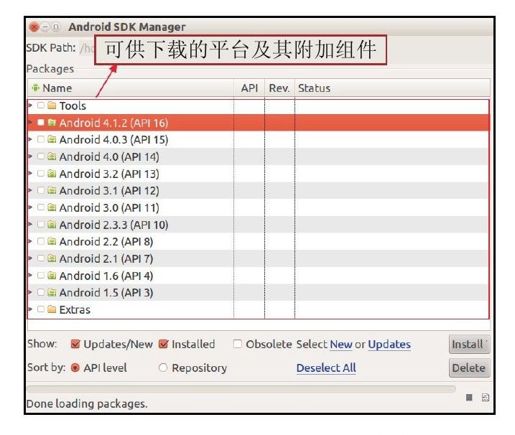The width and height of the screenshot is (515, 435).
Task: Expand the Android 1.6 (API 4) node
Action: point(30,275)
